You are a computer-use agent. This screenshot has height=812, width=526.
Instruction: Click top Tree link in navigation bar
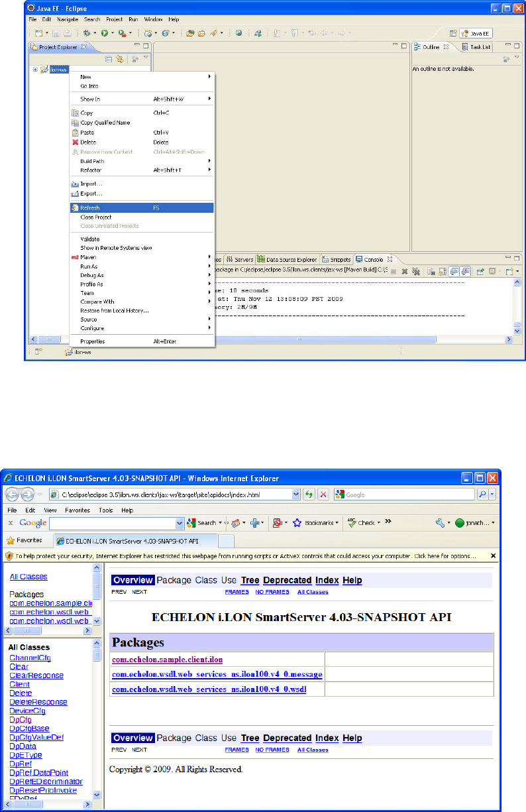pyautogui.click(x=250, y=580)
